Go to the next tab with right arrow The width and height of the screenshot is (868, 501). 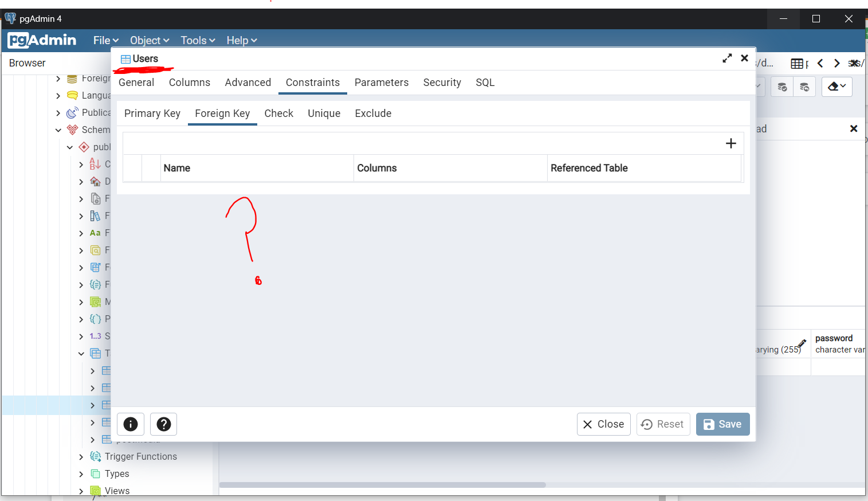(x=837, y=63)
